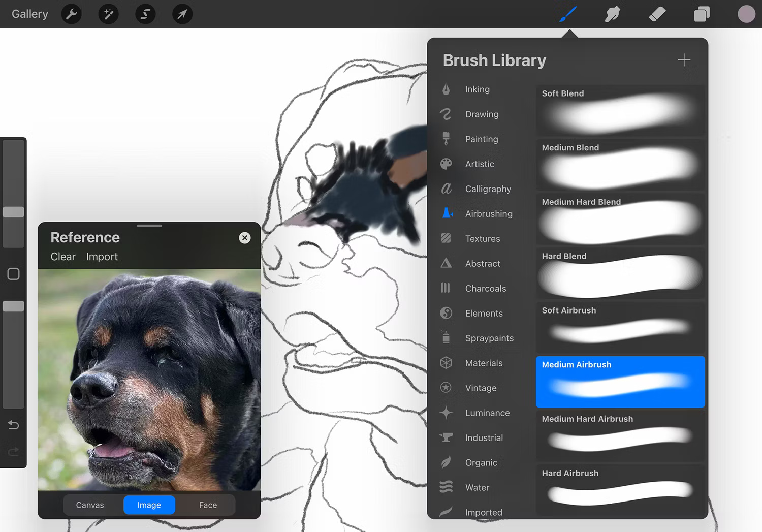Tap the undo arrow
This screenshot has width=762, height=532.
coord(13,425)
